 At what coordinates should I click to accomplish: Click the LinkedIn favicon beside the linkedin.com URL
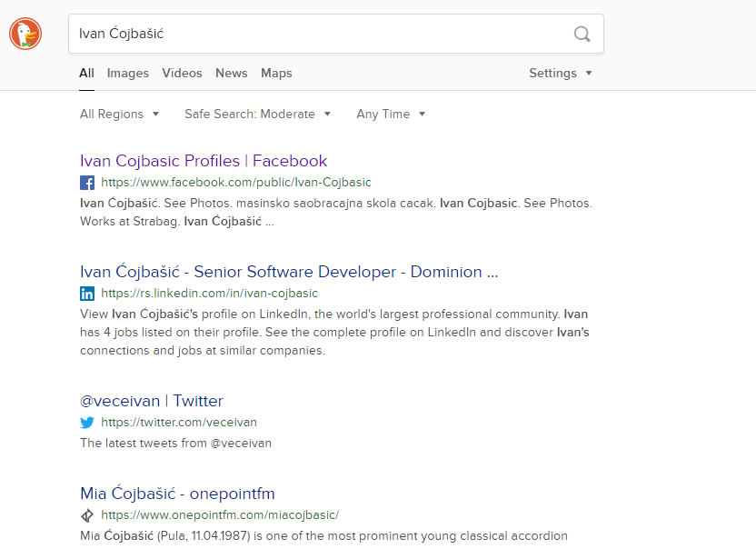tap(87, 294)
